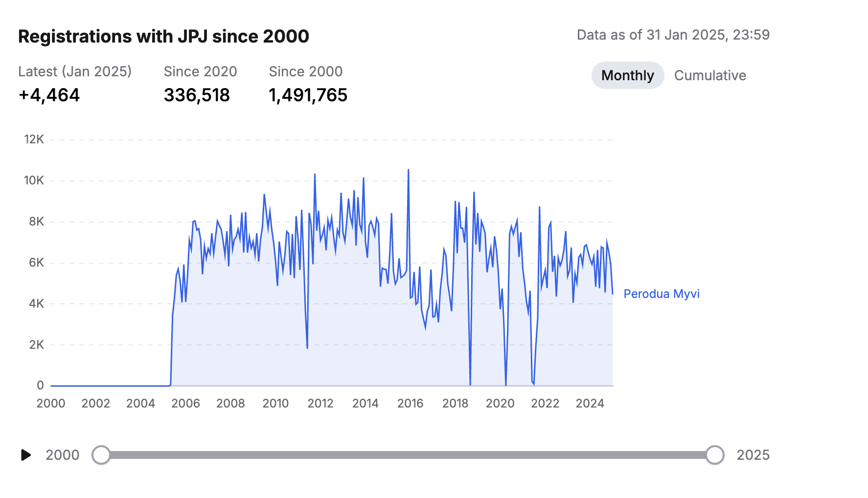868x498 pixels.
Task: Click the right slider handle at 2025
Action: 715,455
